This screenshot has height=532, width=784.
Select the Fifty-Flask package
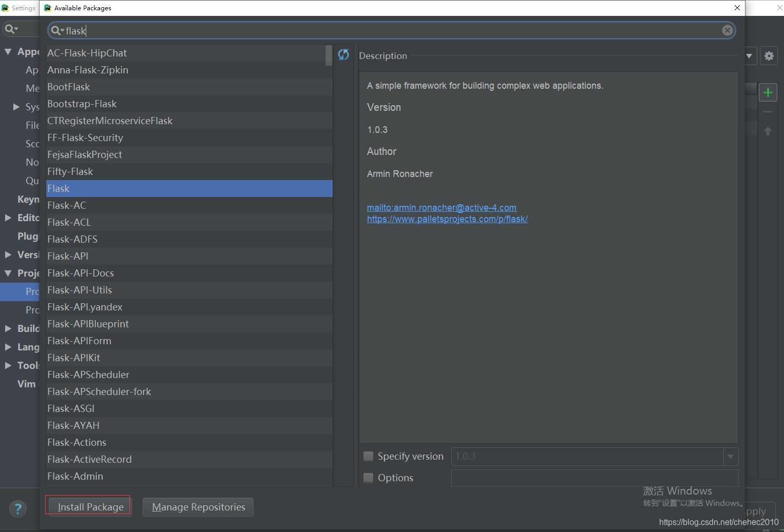189,171
